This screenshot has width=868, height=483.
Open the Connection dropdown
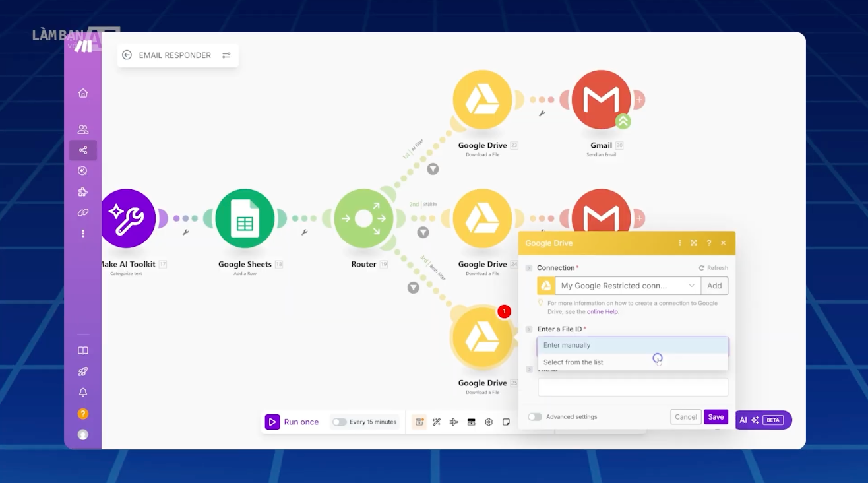click(x=627, y=286)
